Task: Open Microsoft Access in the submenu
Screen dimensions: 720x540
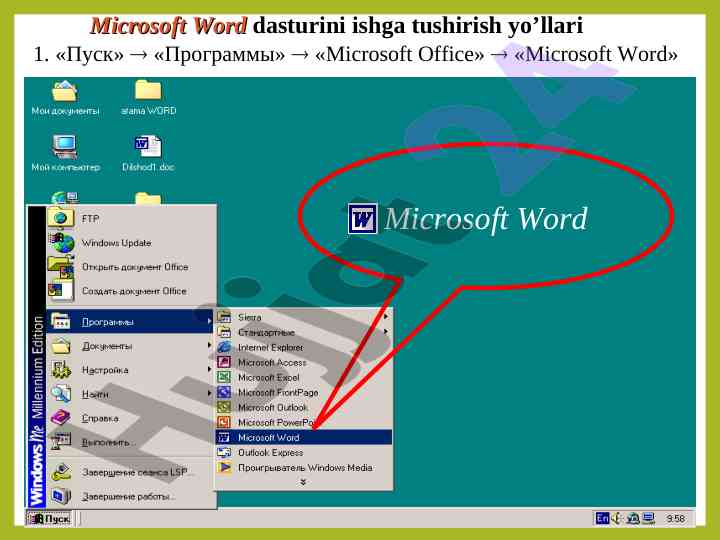Action: pos(271,363)
